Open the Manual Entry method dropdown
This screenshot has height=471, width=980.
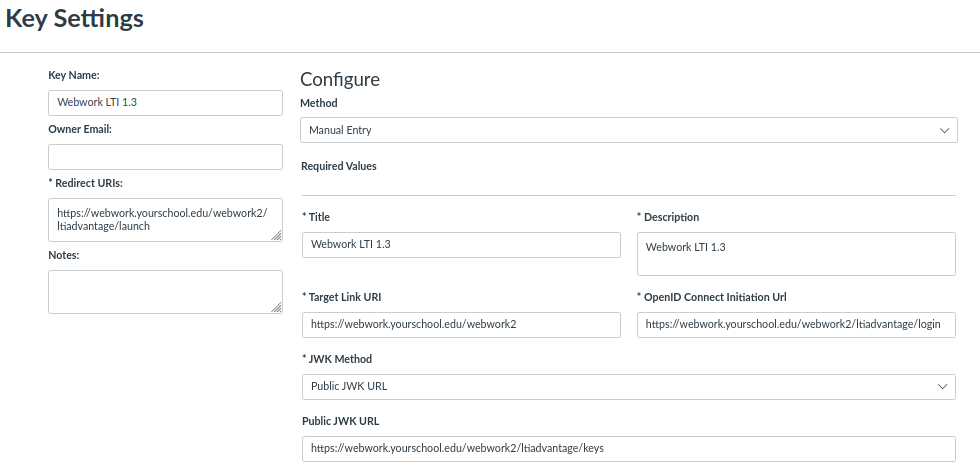tap(629, 130)
